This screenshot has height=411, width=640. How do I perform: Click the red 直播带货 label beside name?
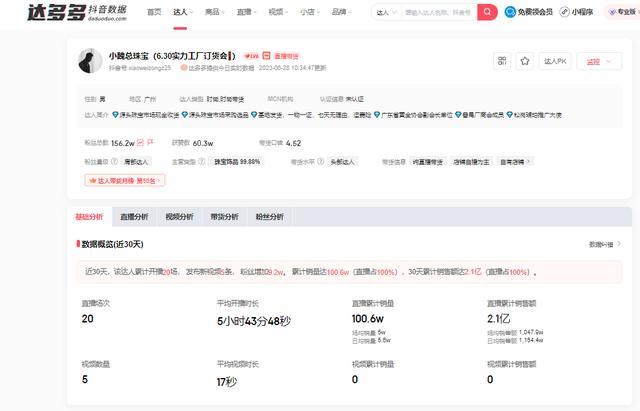point(286,56)
